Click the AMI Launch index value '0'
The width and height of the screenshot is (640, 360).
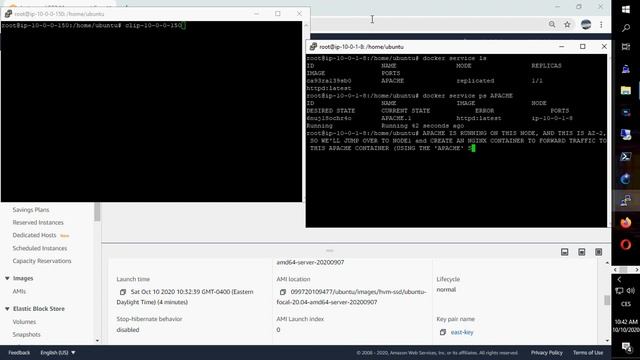278,330
